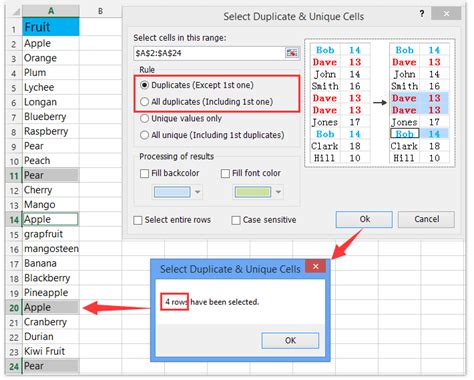Select row header 22

click(x=14, y=337)
